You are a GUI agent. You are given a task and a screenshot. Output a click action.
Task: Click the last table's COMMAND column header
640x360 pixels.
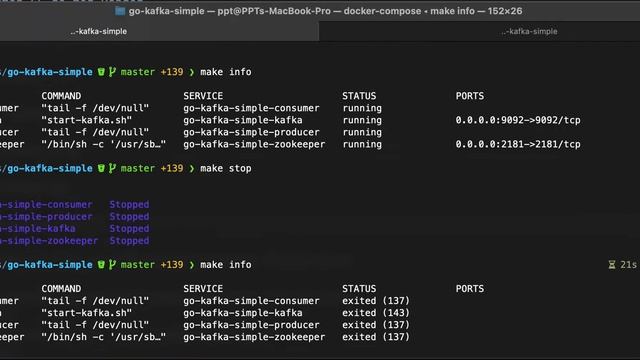click(x=61, y=289)
